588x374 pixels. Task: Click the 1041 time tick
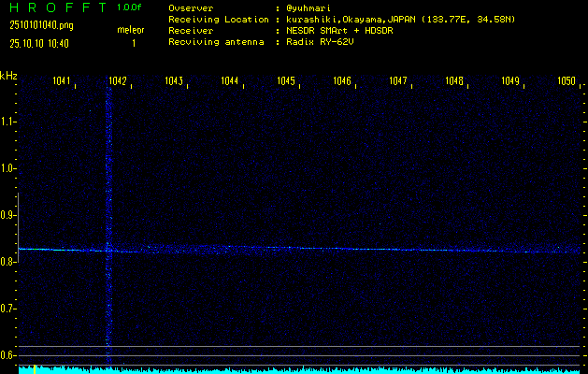tap(63, 82)
